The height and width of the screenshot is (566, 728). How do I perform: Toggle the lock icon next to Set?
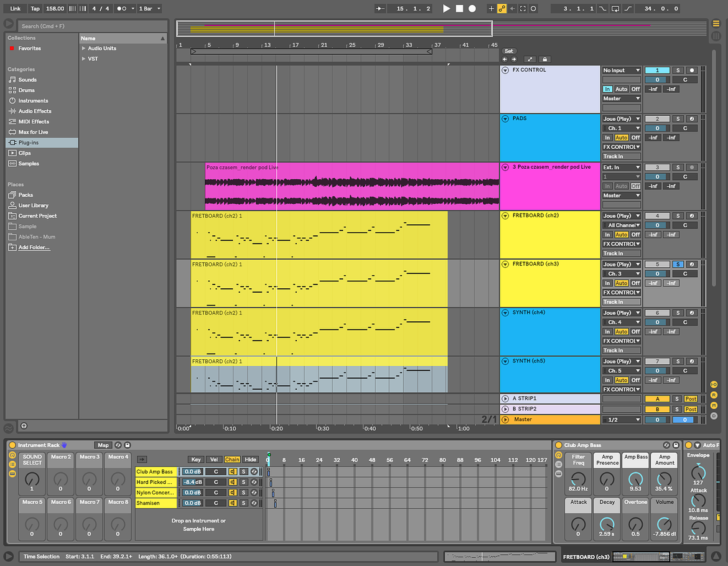click(545, 60)
